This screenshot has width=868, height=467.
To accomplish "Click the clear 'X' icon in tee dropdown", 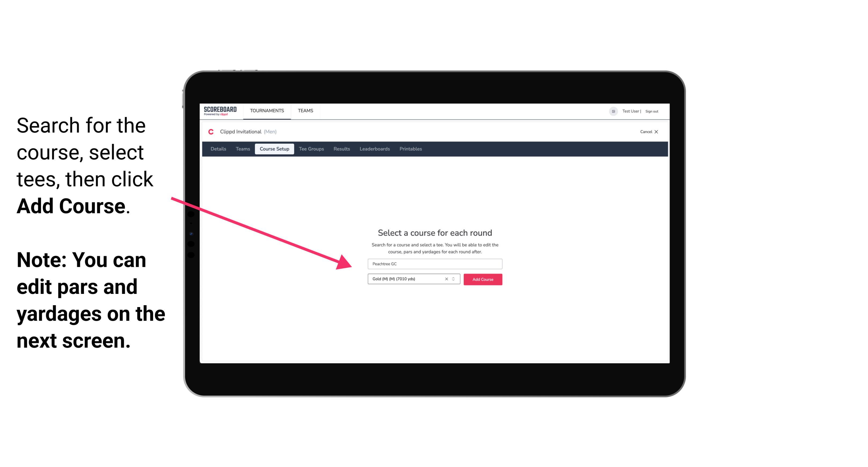I will [446, 279].
